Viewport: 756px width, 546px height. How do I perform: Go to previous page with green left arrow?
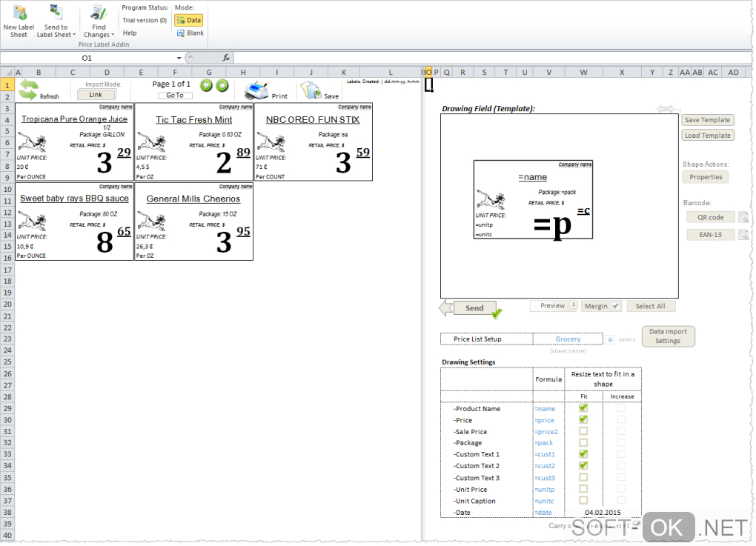click(x=206, y=85)
